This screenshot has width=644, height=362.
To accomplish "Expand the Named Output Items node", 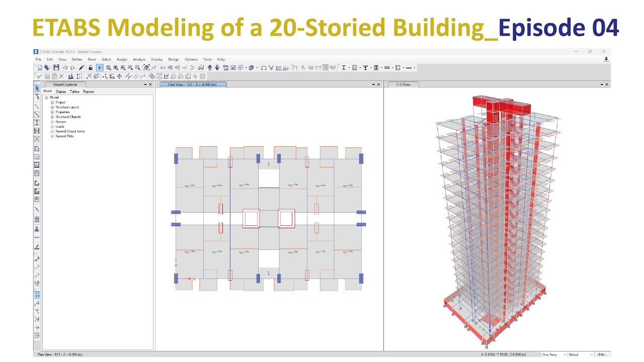I will point(52,131).
